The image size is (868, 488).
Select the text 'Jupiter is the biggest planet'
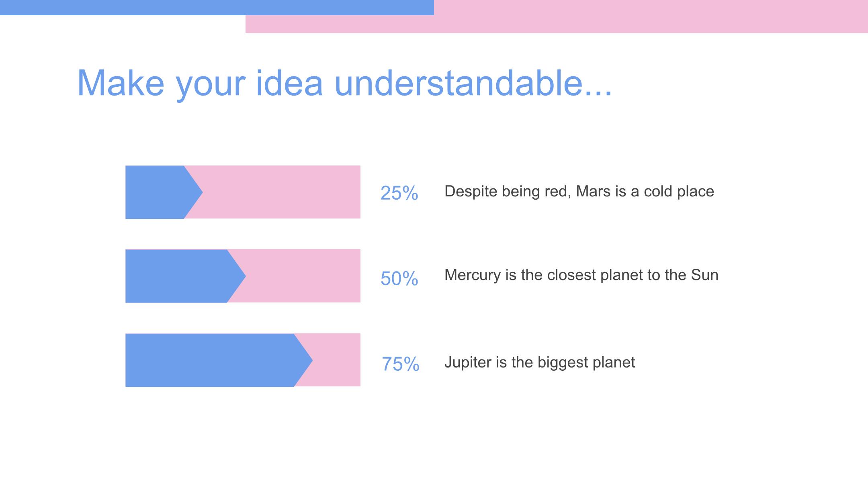tap(540, 363)
